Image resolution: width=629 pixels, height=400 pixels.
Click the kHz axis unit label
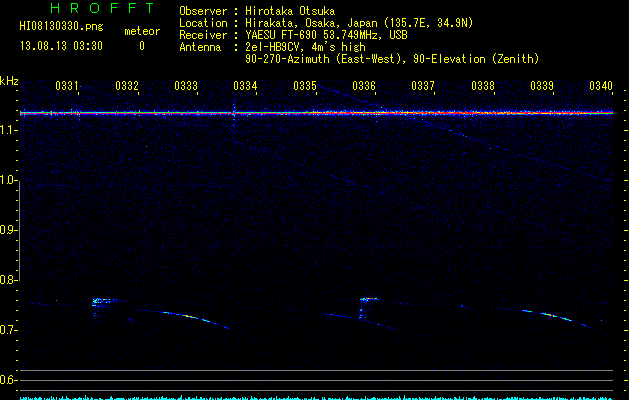9,81
